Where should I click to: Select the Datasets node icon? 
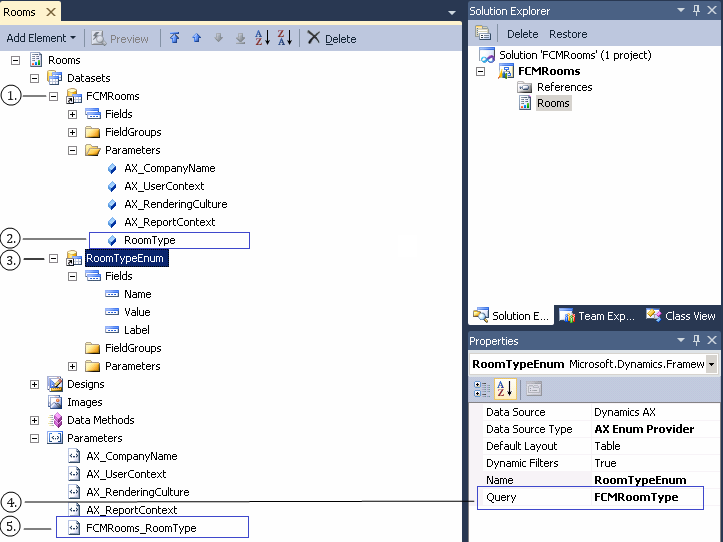point(54,78)
